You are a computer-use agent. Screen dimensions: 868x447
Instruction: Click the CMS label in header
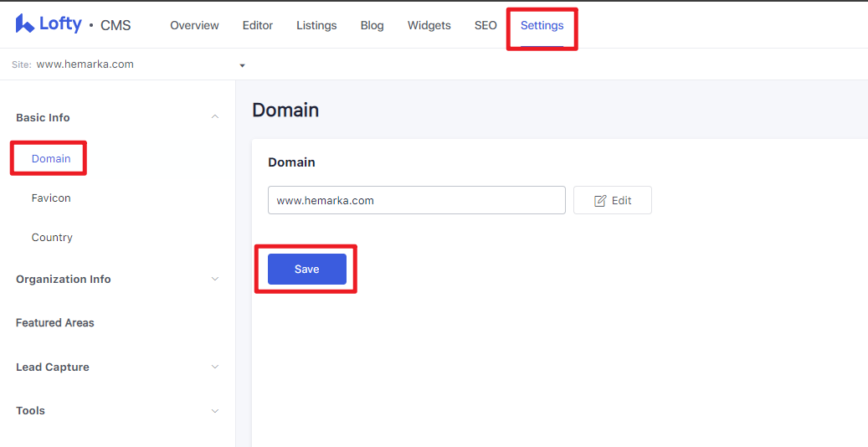pos(116,25)
